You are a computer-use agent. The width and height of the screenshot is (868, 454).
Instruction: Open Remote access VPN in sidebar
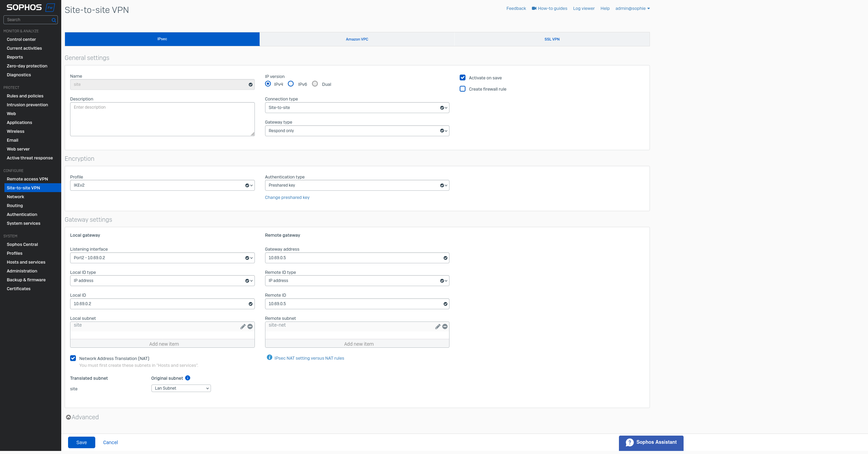(x=27, y=179)
